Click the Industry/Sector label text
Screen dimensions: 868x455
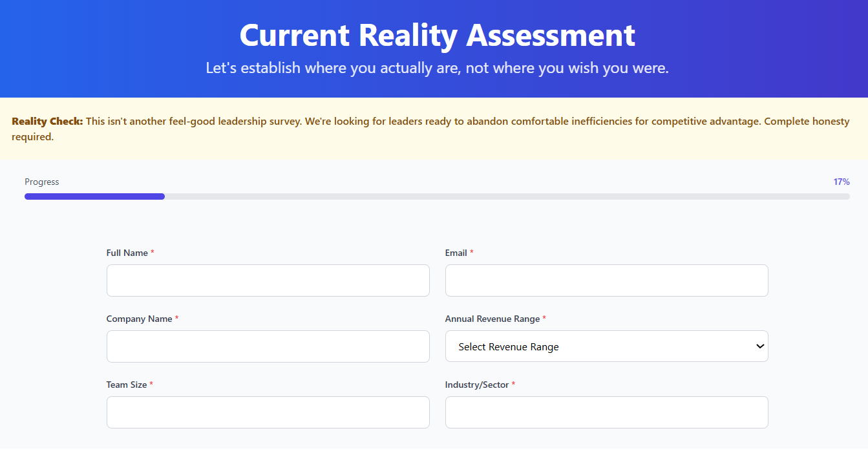tap(477, 385)
